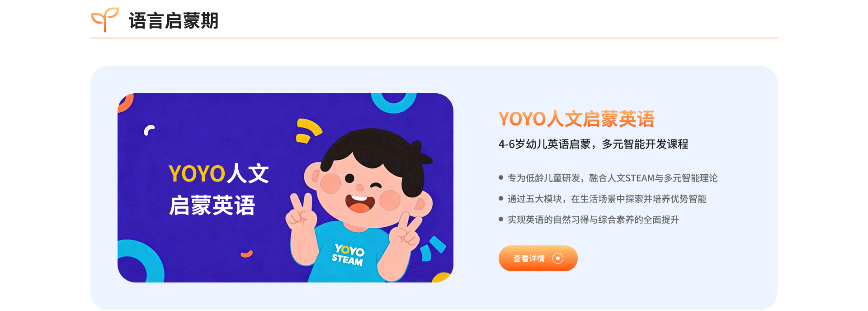
Task: Click the yellow YOYO人文 text on the banner
Action: (219, 173)
